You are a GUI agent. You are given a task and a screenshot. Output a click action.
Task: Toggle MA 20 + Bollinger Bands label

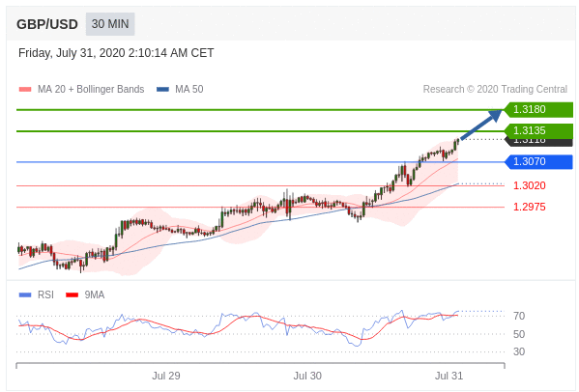point(91,89)
